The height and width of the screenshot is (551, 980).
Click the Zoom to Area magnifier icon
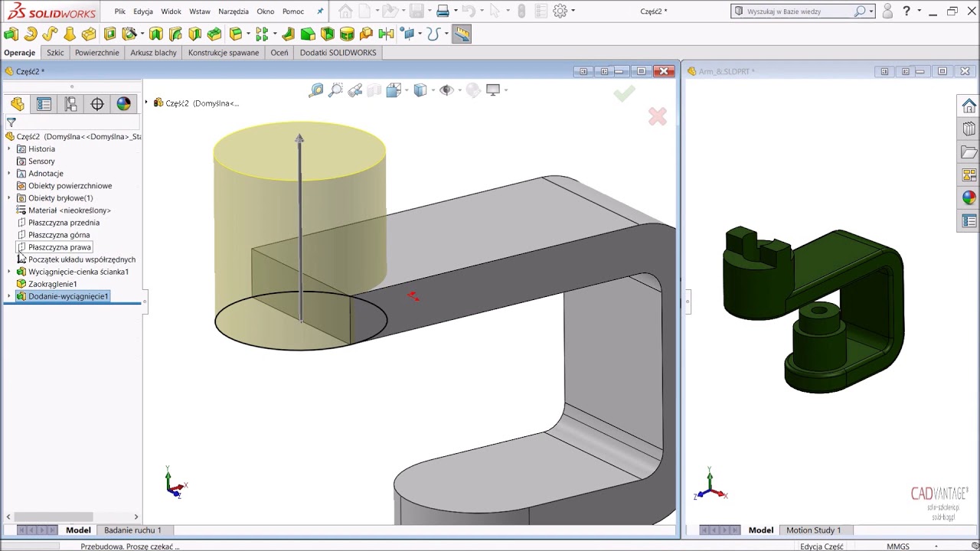pos(335,90)
